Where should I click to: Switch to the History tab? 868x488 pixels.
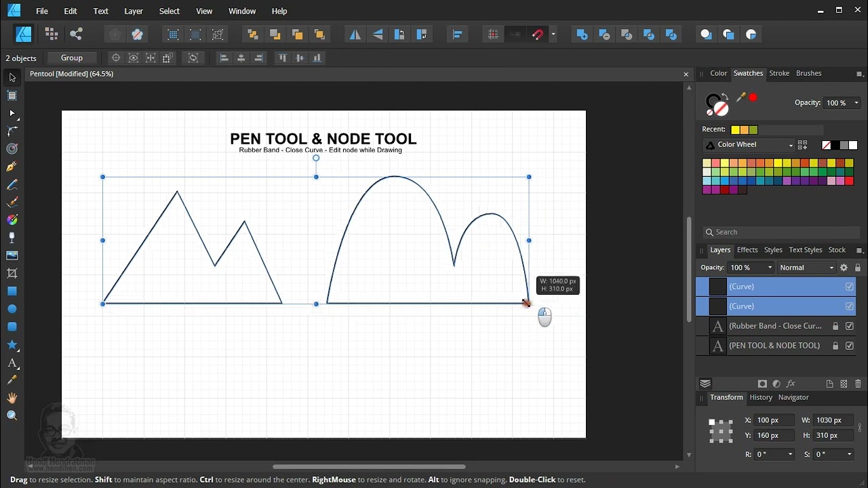point(761,397)
